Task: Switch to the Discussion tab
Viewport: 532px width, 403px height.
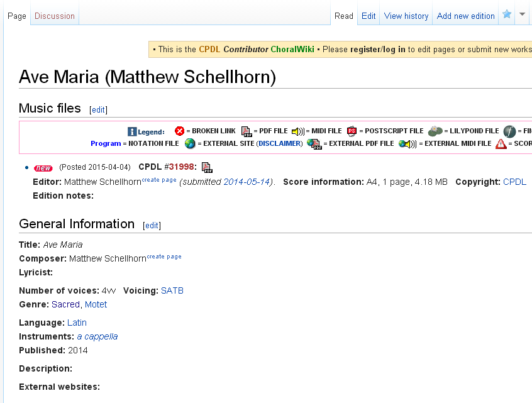Action: pos(55,16)
